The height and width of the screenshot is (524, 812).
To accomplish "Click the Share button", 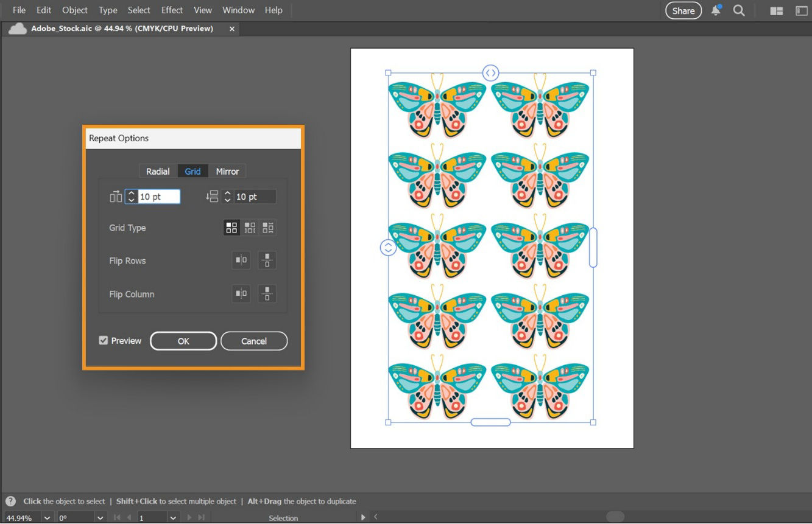I will 683,10.
